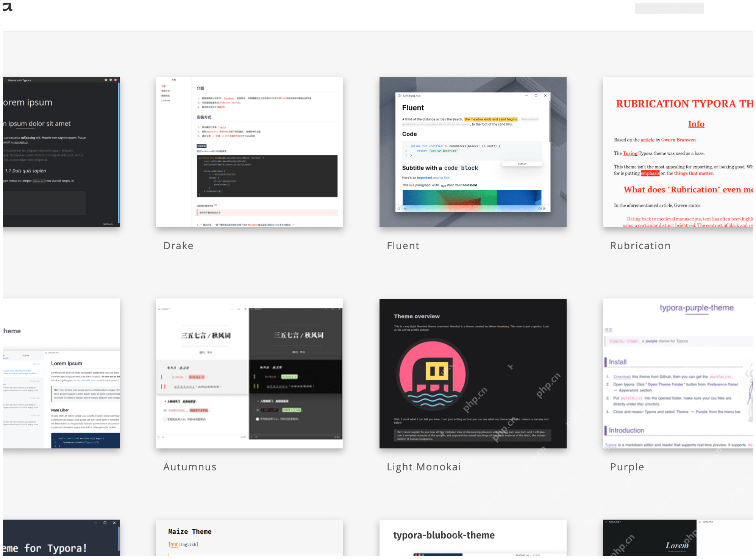
Task: Click the Rubrication theme title link
Action: click(x=640, y=246)
